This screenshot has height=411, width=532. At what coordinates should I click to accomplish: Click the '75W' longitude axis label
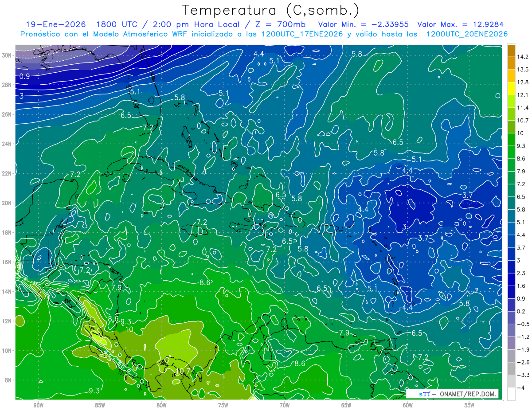[x=223, y=406]
